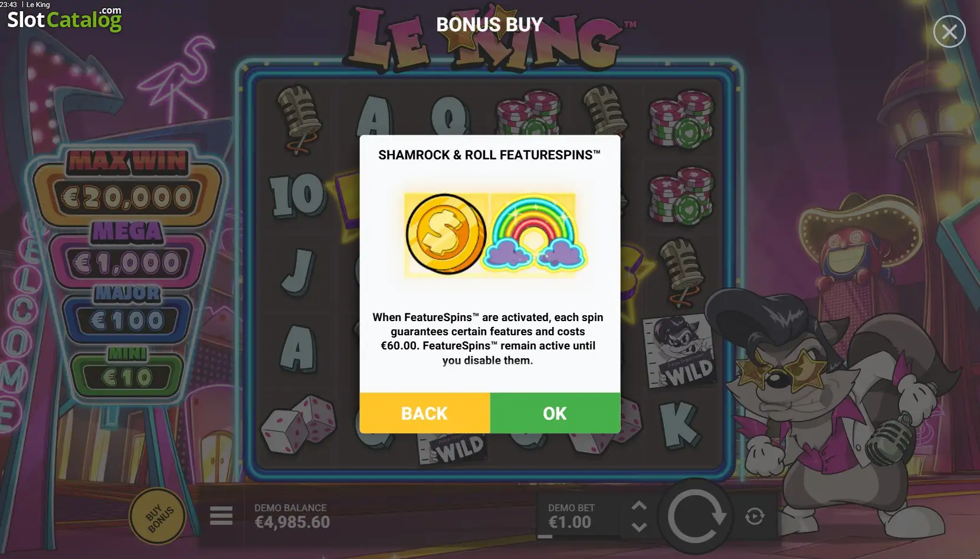Go back using the yellow BACK button
Image resolution: width=980 pixels, height=559 pixels.
(425, 413)
